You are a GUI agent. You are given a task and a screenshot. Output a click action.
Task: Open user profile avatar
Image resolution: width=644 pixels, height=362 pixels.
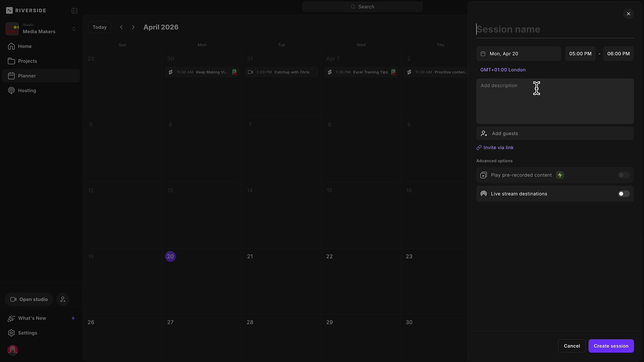click(13, 350)
